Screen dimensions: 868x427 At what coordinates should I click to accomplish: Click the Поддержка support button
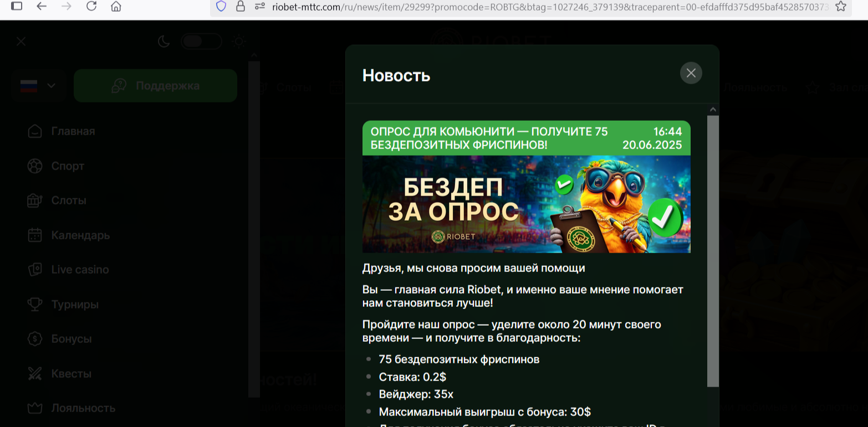(x=155, y=86)
